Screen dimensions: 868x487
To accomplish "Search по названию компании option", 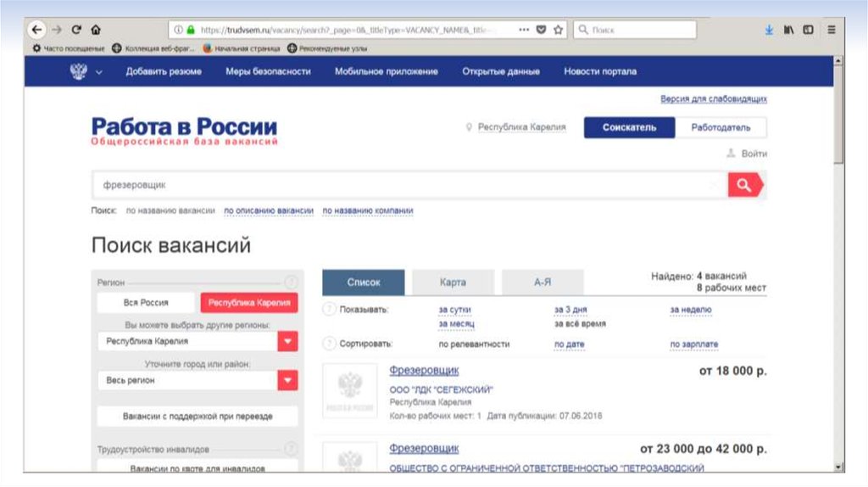I will click(x=368, y=210).
